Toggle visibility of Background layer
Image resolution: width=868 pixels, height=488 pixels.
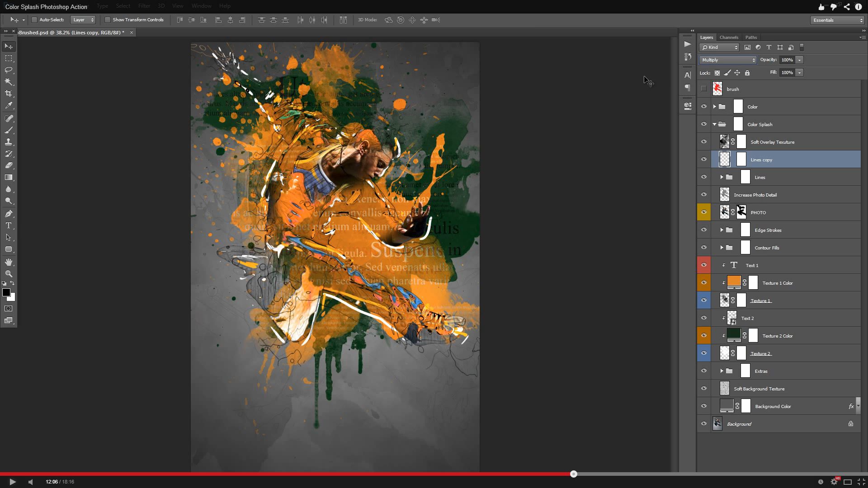[x=704, y=424]
